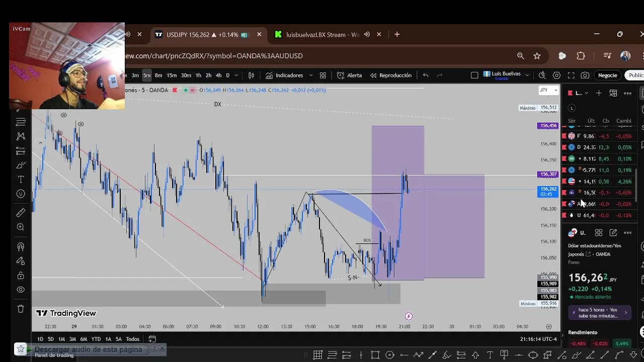Select the XABCD pattern drawing tool
Viewport: 644px width, 362px height.
[21, 136]
